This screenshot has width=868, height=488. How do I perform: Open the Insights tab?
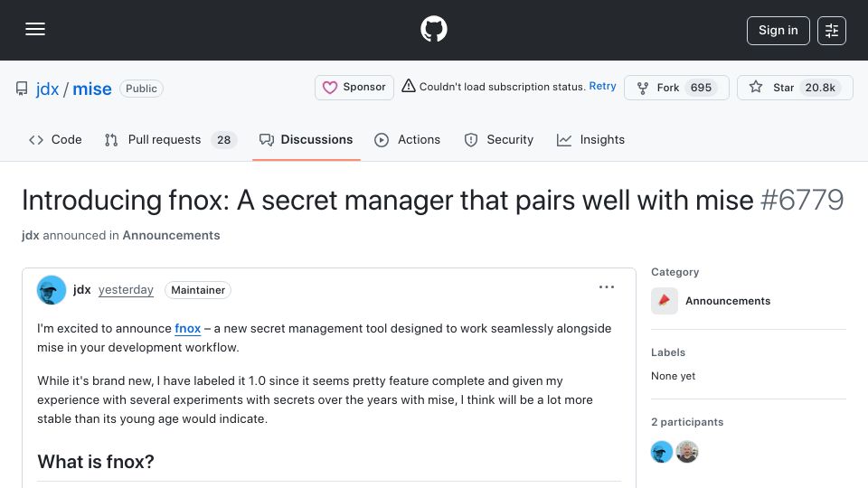click(x=590, y=139)
